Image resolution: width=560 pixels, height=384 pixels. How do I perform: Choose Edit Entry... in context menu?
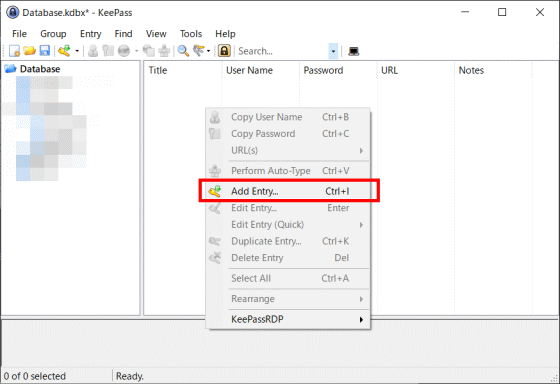288,208
